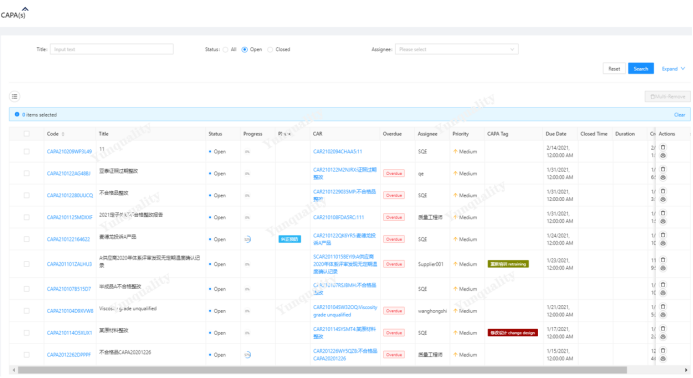Click printer-style action icon in row due 2/14/2021
This screenshot has height=378, width=693.
tap(663, 156)
